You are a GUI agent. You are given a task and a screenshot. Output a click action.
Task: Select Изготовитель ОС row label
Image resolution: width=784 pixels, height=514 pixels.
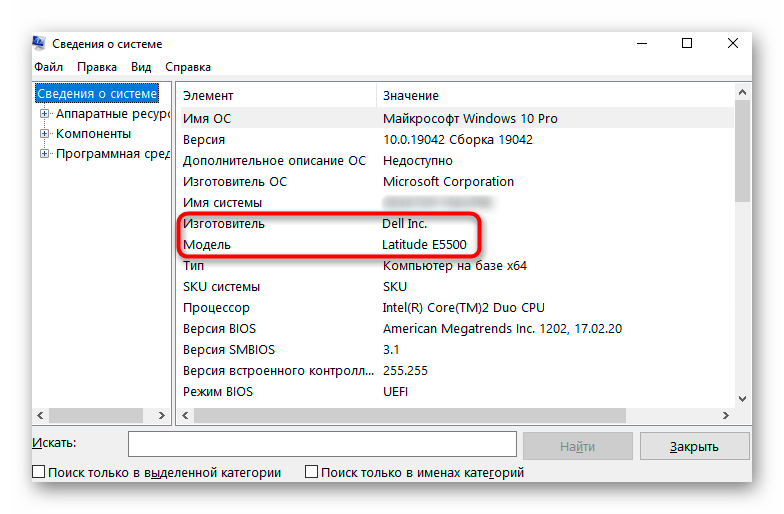point(235,182)
